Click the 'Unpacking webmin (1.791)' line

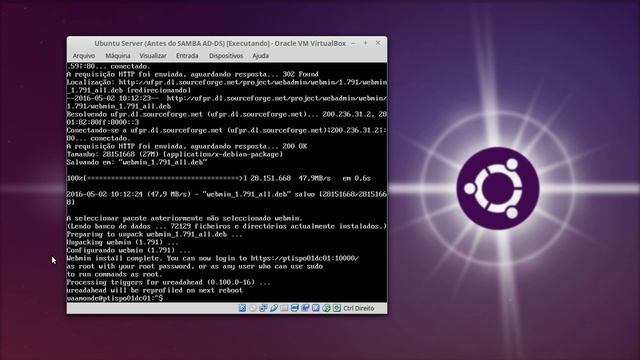(x=122, y=242)
